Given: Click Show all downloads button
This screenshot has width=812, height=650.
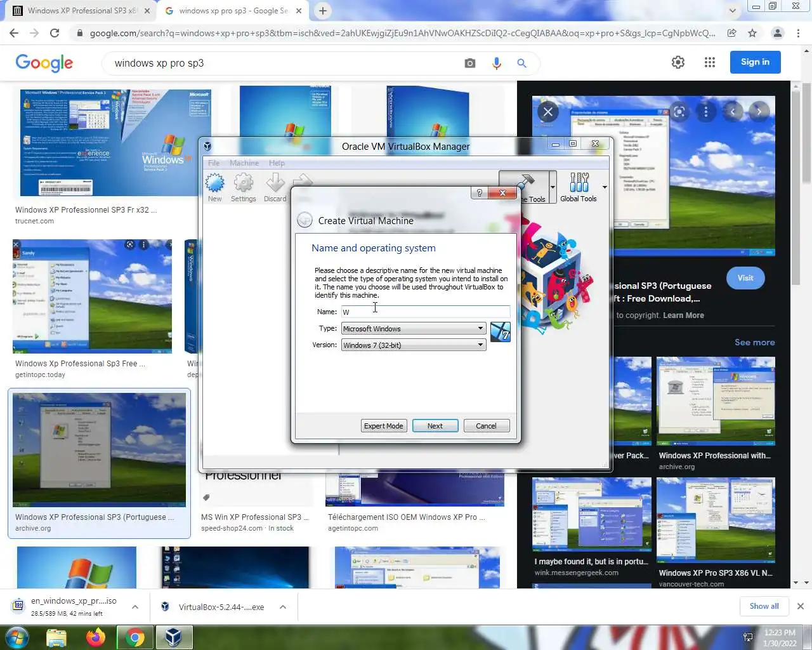Looking at the screenshot, I should coord(764,606).
